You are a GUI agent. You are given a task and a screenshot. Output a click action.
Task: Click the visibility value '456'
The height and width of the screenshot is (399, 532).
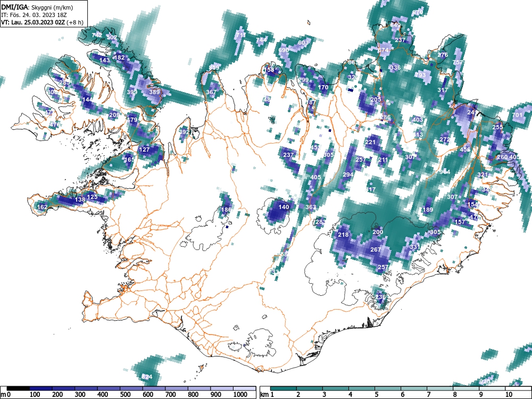[x=465, y=149]
